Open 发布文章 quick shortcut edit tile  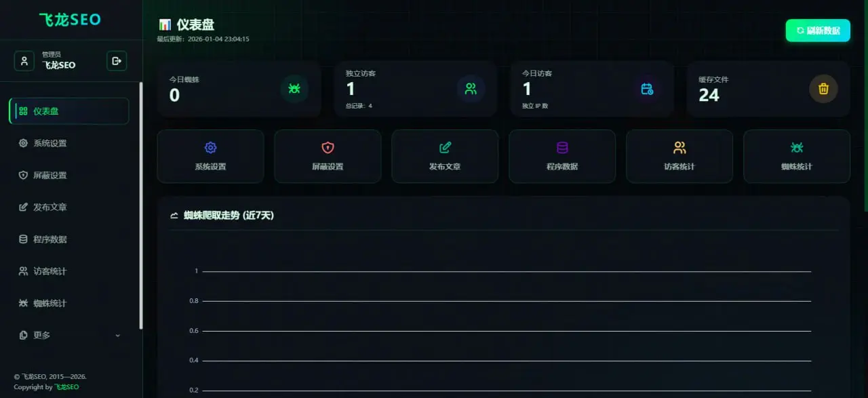point(445,156)
